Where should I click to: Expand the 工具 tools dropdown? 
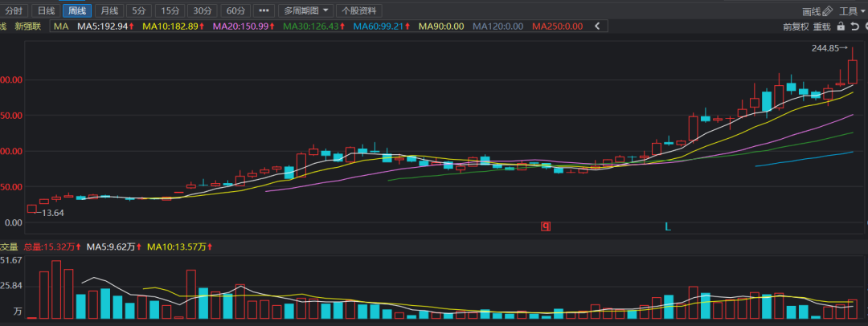(853, 11)
